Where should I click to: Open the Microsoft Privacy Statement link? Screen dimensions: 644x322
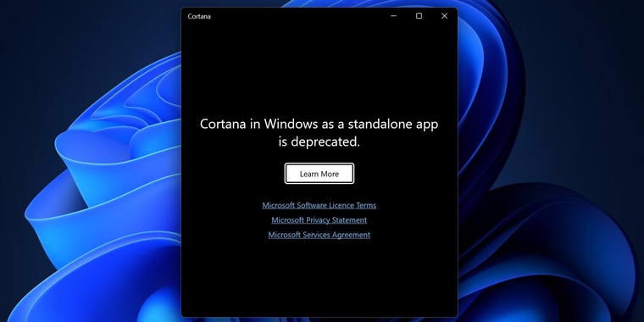(x=319, y=220)
